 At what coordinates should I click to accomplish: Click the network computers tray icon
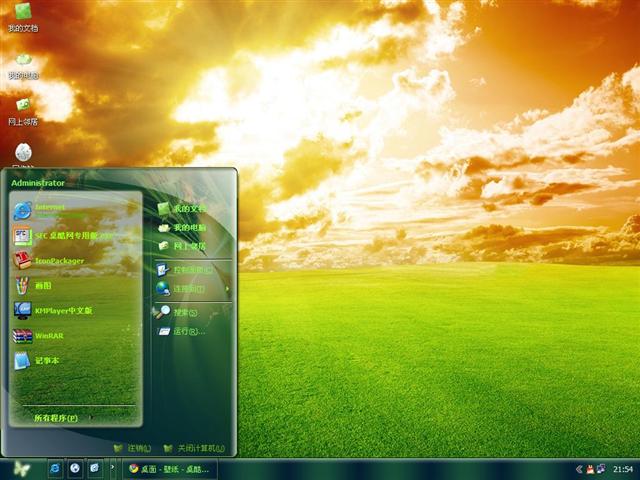pyautogui.click(x=601, y=469)
